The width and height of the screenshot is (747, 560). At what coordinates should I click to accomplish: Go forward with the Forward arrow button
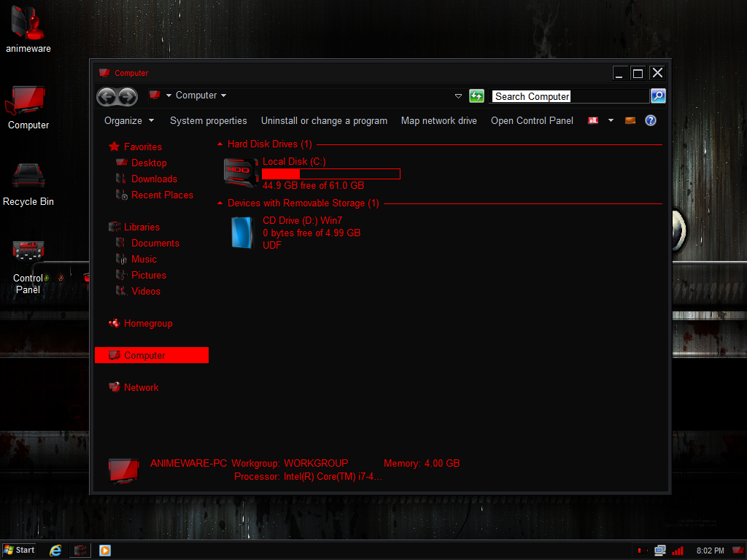[128, 97]
